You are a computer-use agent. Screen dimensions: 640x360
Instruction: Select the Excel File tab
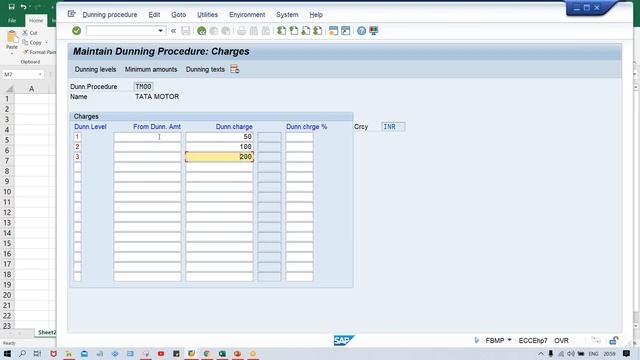12,20
